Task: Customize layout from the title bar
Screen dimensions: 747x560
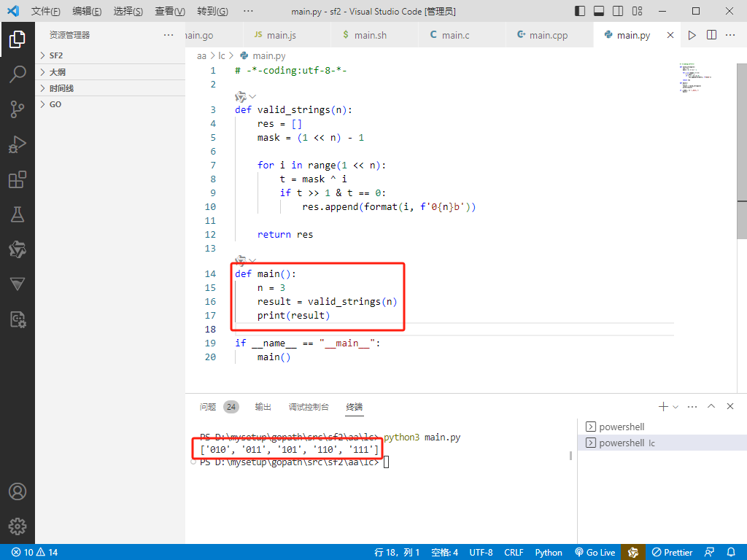Action: coord(637,11)
